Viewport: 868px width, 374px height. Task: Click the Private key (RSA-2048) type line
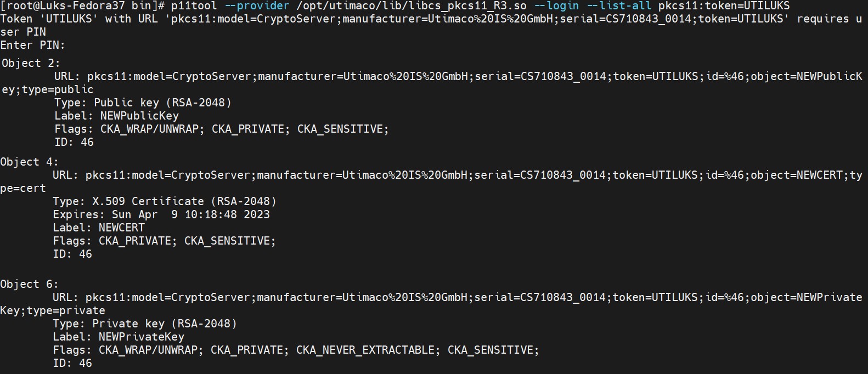pyautogui.click(x=145, y=324)
